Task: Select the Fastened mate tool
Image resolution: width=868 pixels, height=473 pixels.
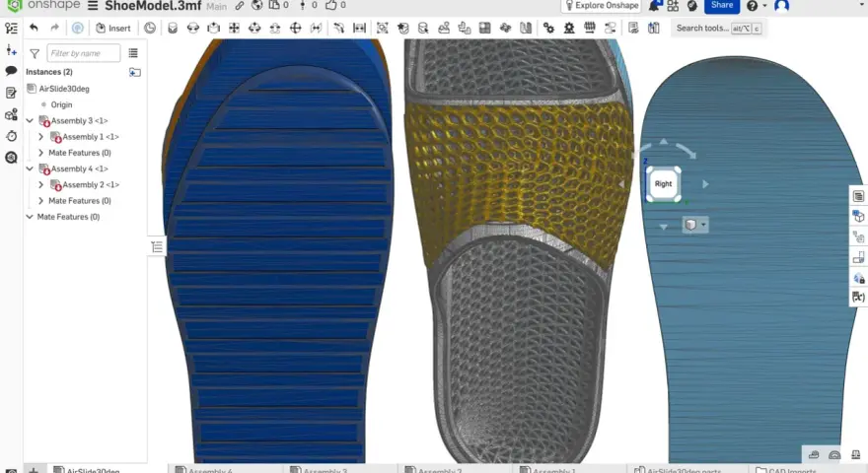Action: tap(173, 28)
